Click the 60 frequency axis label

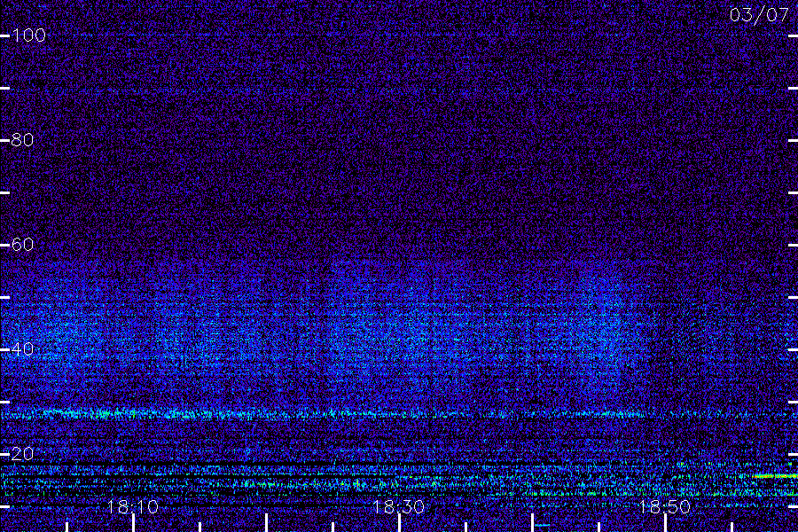(x=22, y=245)
